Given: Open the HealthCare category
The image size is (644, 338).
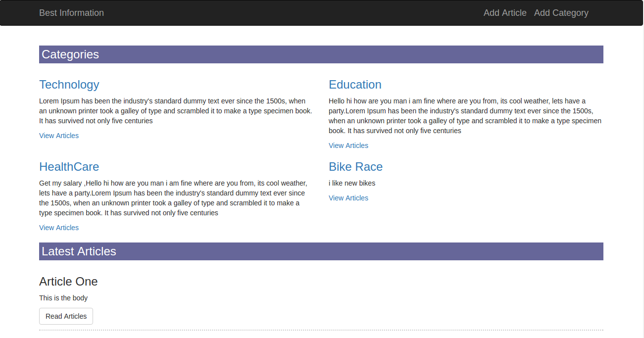Looking at the screenshot, I should 69,167.
